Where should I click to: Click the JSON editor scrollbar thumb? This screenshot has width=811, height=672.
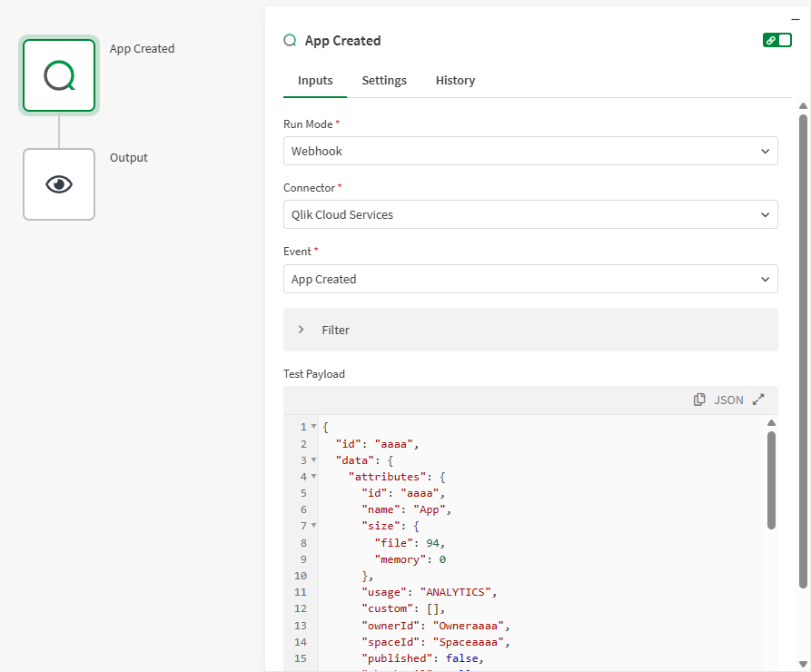pos(771,480)
